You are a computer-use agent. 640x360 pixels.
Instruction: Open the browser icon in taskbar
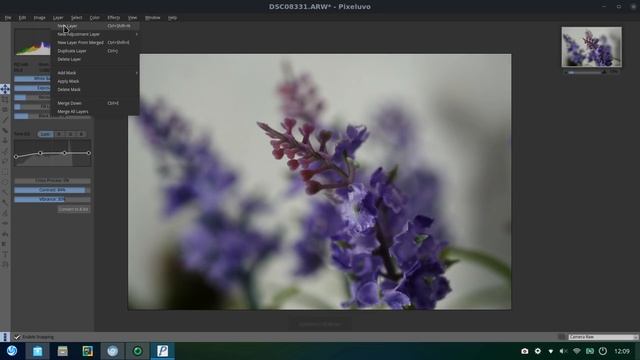[x=113, y=351]
